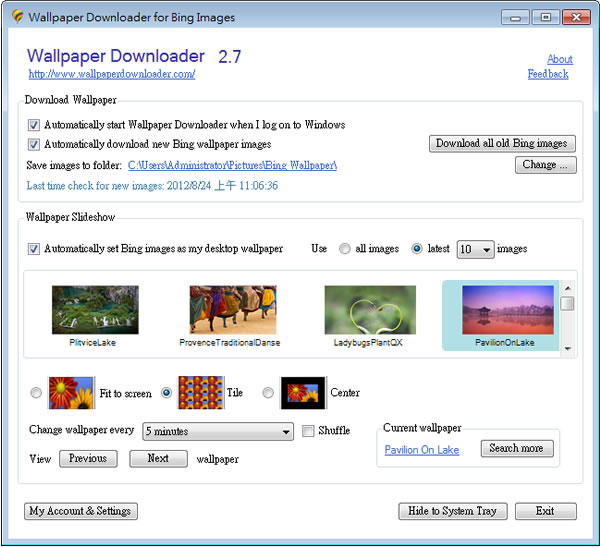Choose the Center radio button

point(268,393)
